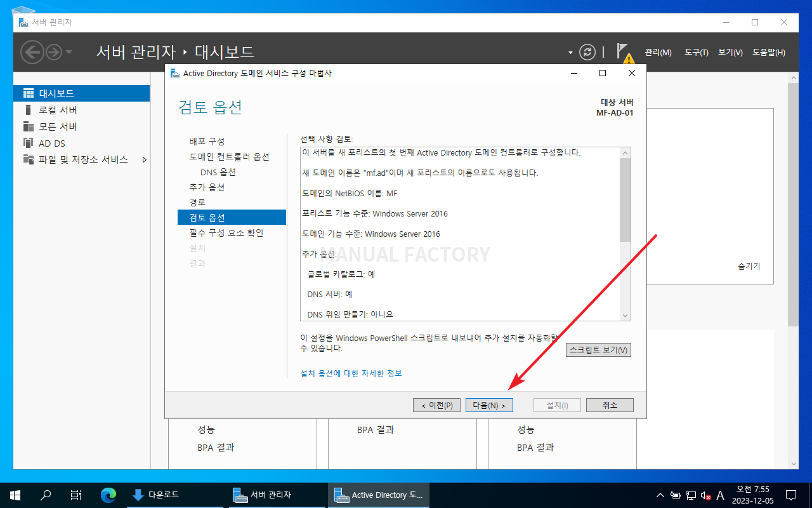The height and width of the screenshot is (508, 812).
Task: Show hidden system tray icons
Action: [x=660, y=495]
